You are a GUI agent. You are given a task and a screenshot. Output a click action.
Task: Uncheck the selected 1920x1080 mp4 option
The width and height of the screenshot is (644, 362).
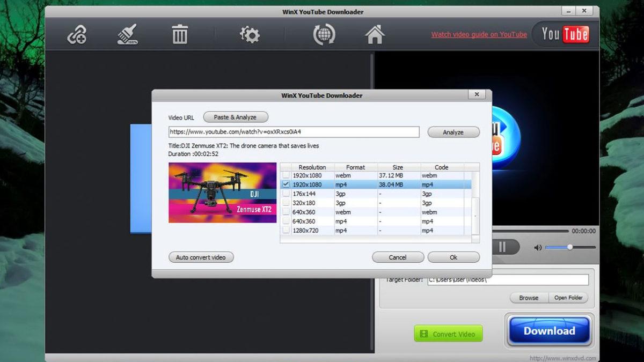[x=286, y=184]
